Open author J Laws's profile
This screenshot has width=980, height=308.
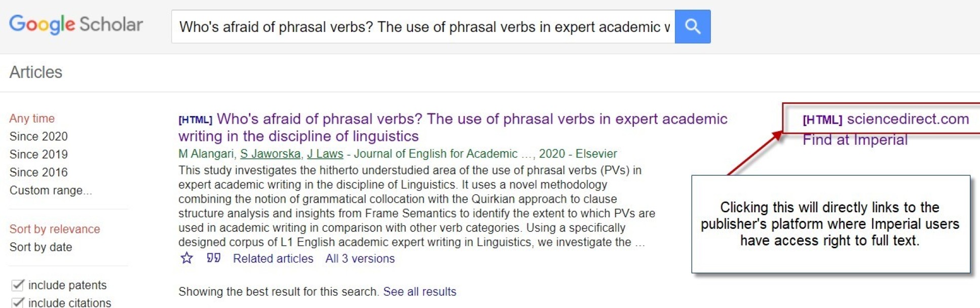pos(325,153)
